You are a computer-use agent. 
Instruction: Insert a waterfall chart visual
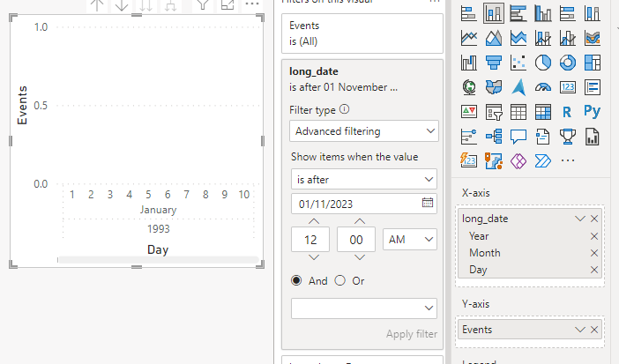[469, 63]
